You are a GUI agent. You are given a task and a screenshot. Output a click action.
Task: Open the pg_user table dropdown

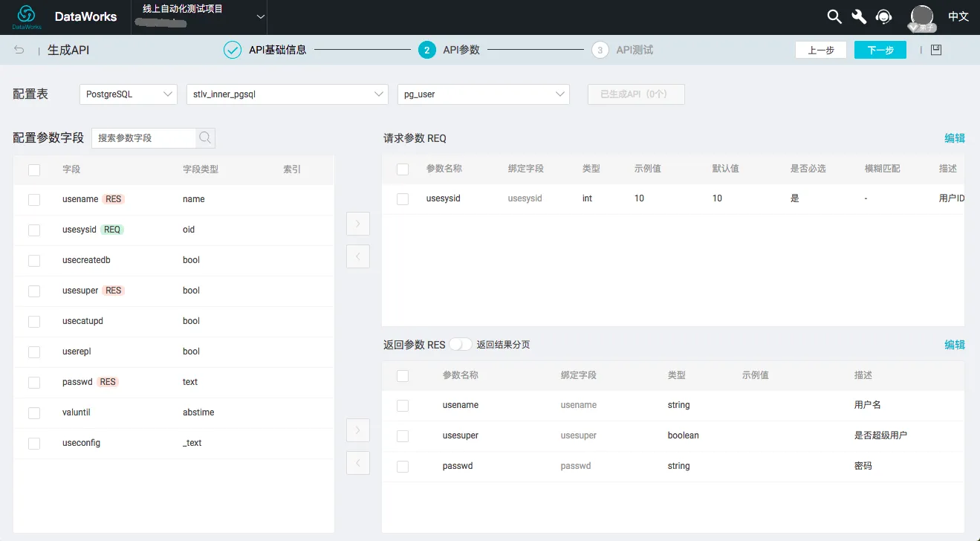tap(484, 94)
